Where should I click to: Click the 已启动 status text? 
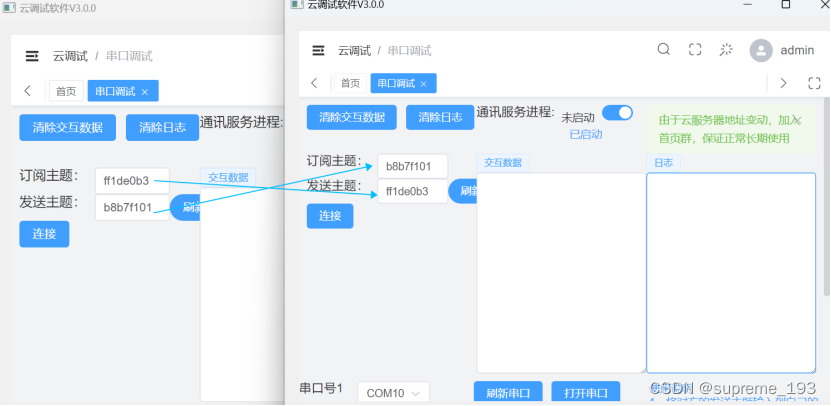pos(586,134)
